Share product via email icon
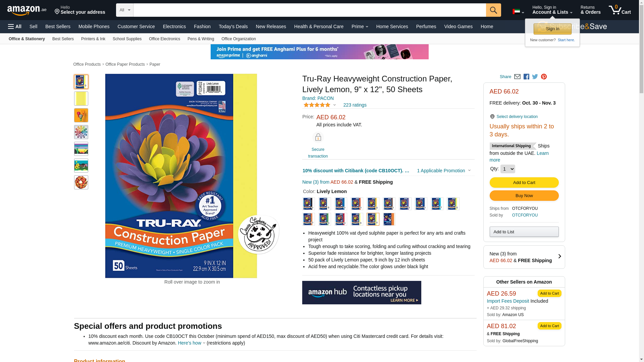This screenshot has height=362, width=644. click(x=517, y=77)
